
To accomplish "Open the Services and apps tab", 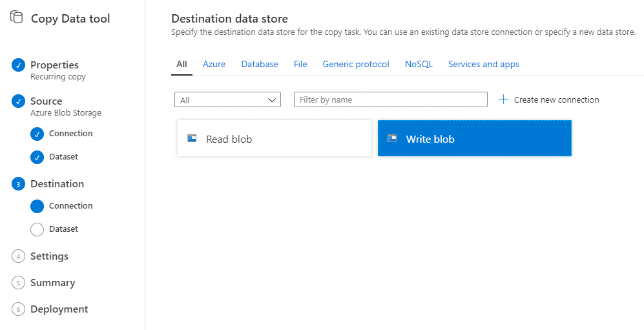I will 483,65.
